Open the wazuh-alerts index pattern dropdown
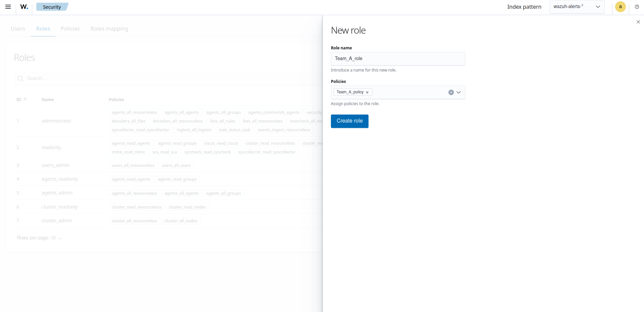 pyautogui.click(x=576, y=7)
